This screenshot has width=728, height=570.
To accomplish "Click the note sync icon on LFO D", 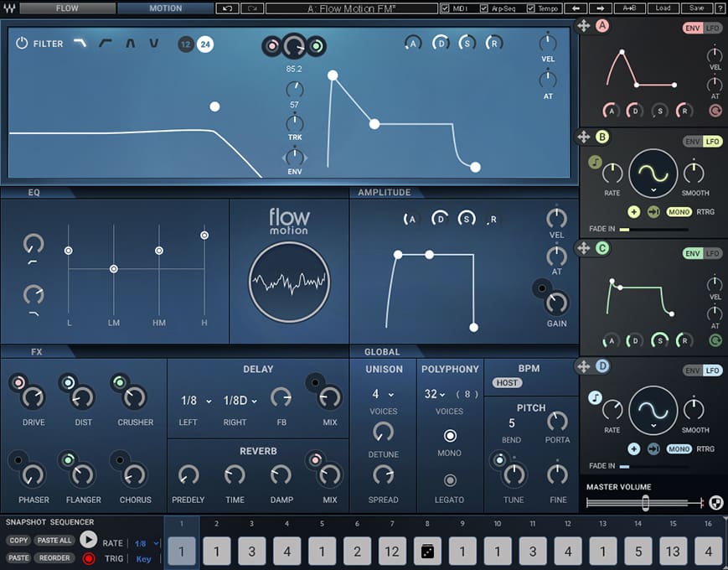I will click(595, 396).
